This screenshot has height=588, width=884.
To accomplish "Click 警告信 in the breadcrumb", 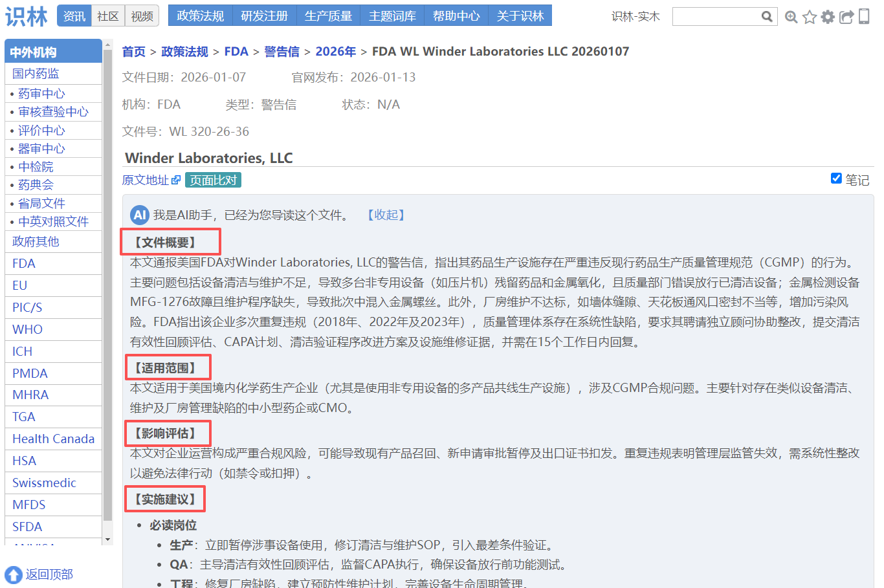I will tap(282, 52).
